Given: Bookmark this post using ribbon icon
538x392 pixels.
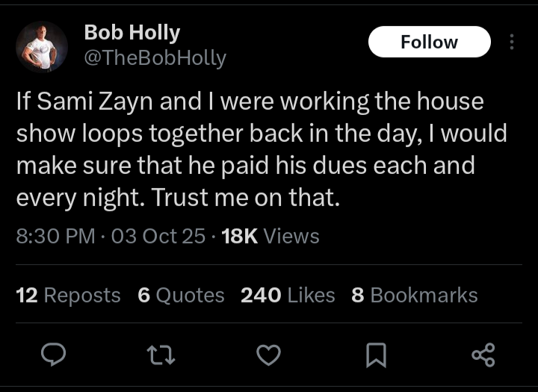Looking at the screenshot, I should [x=376, y=356].
